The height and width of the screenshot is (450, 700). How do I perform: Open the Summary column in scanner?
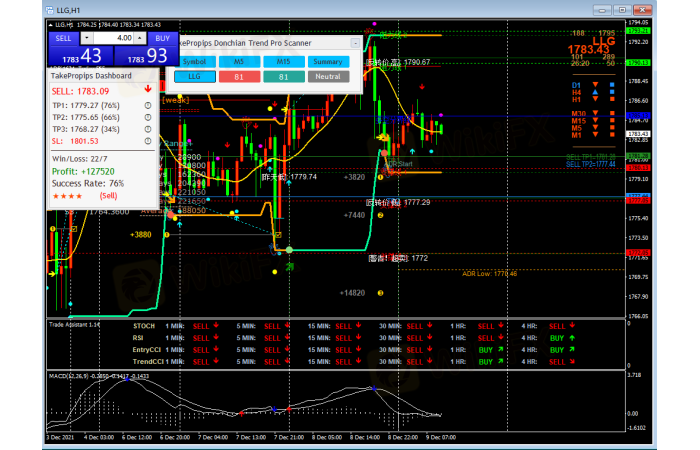(x=328, y=61)
